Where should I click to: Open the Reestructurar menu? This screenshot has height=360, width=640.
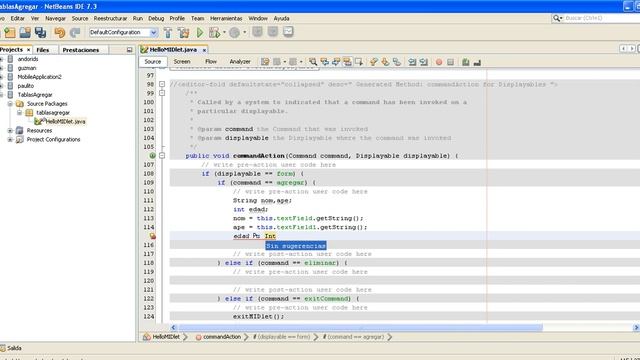pos(110,18)
